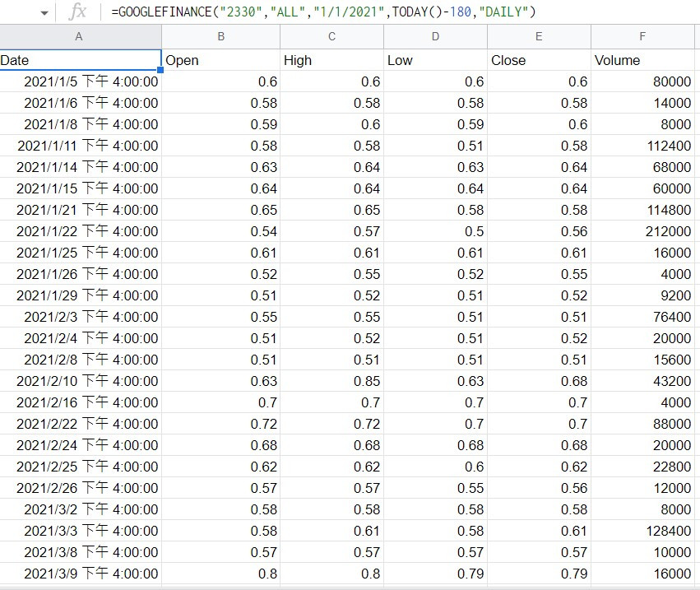Select date cell 2021/1/6
This screenshot has height=590, width=700.
pyautogui.click(x=81, y=103)
